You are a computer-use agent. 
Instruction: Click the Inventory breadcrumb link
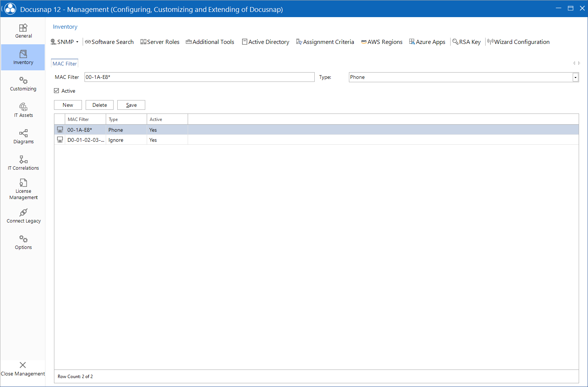point(65,27)
